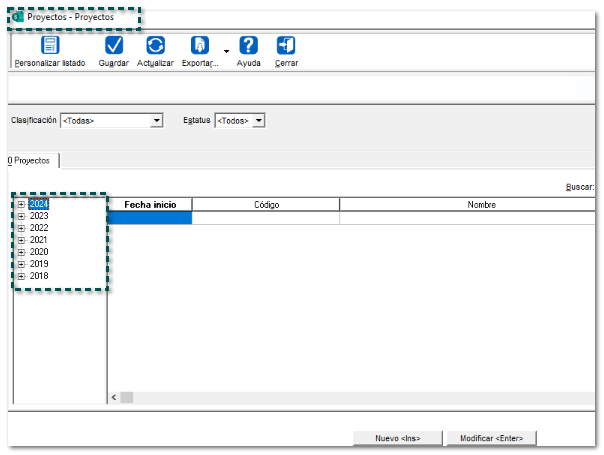
Task: Select the 2021 year in tree
Action: tap(39, 240)
